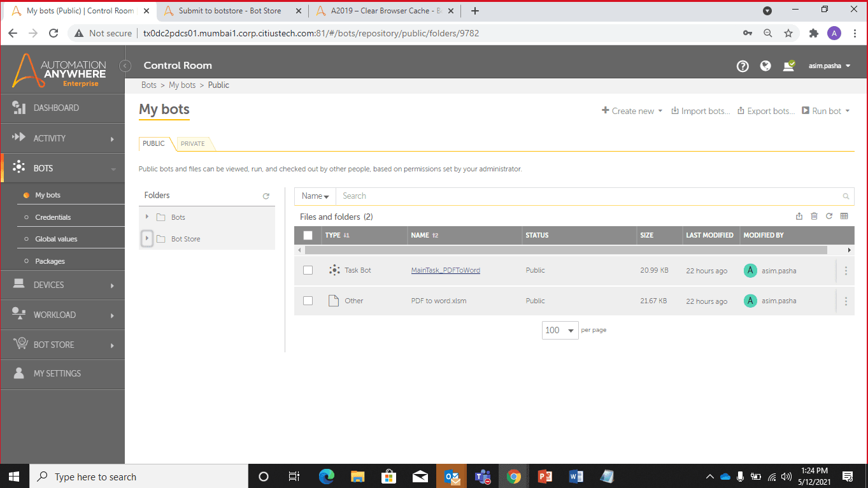
Task: Bookmark this page with star icon
Action: [788, 33]
